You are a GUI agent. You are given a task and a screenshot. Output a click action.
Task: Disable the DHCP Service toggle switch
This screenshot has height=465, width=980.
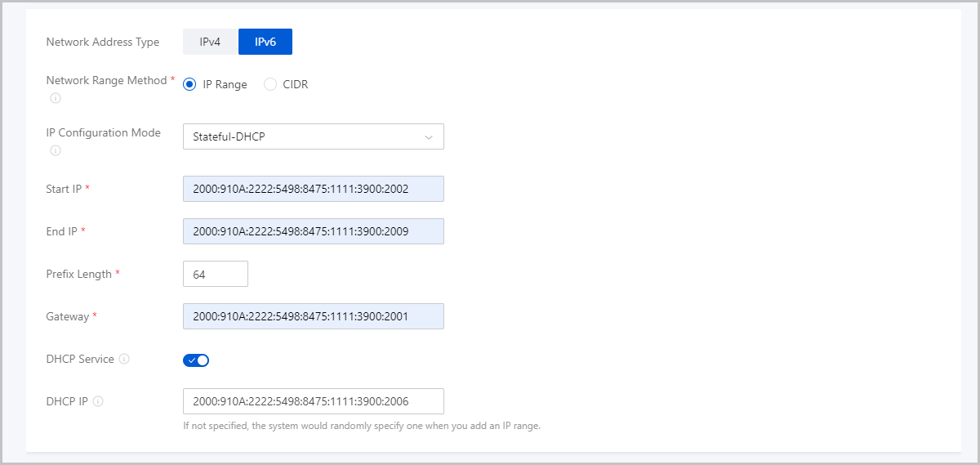click(196, 360)
